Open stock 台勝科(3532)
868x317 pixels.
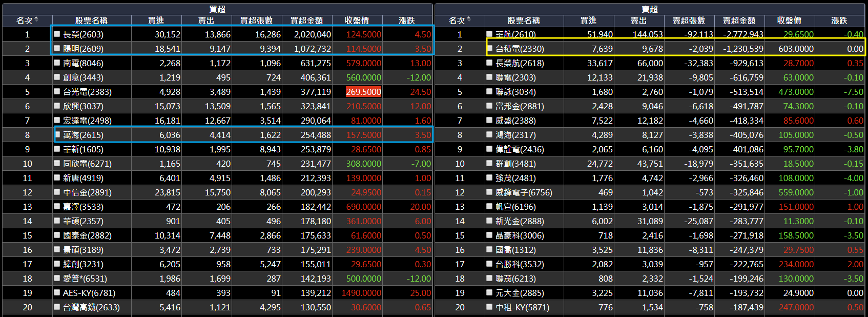(x=520, y=264)
